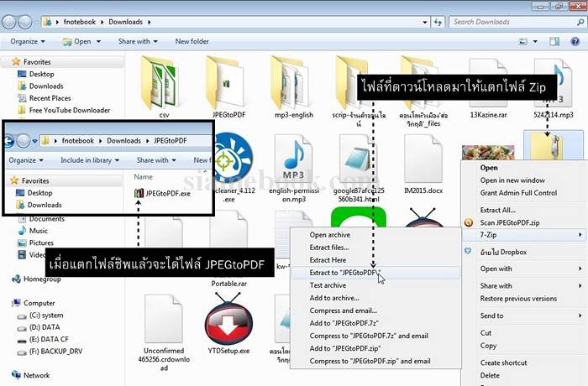Open Downloads in the main window sidebar
Image resolution: width=588 pixels, height=386 pixels.
point(40,86)
